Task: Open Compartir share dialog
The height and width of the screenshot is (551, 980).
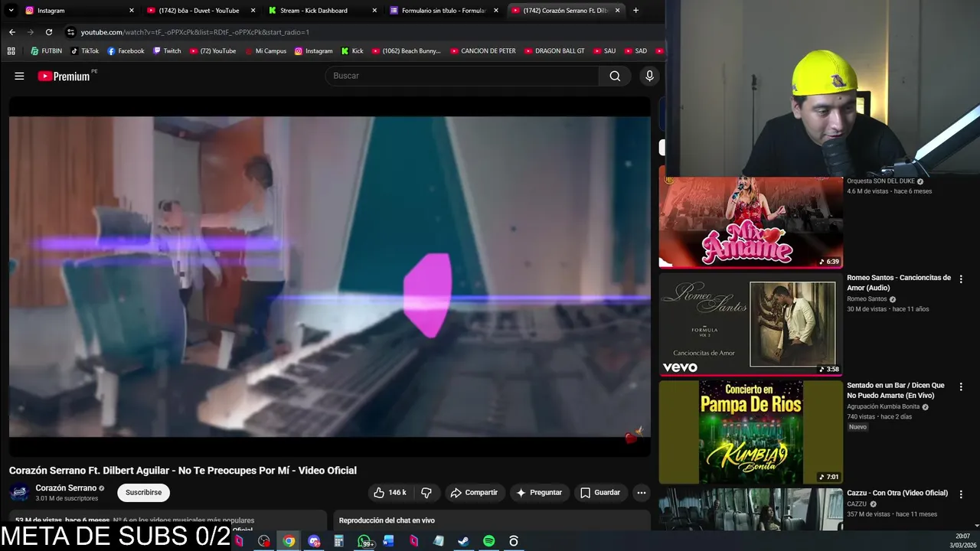Action: 474,493
